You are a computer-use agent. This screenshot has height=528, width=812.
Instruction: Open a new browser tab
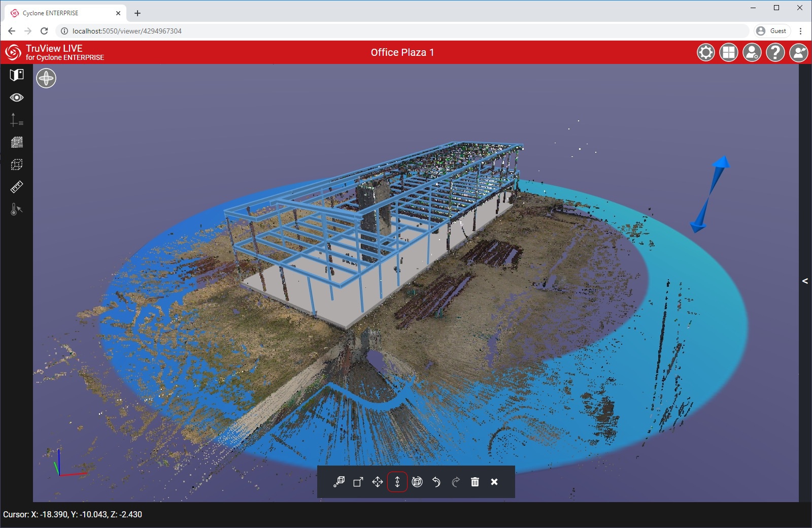pos(138,13)
